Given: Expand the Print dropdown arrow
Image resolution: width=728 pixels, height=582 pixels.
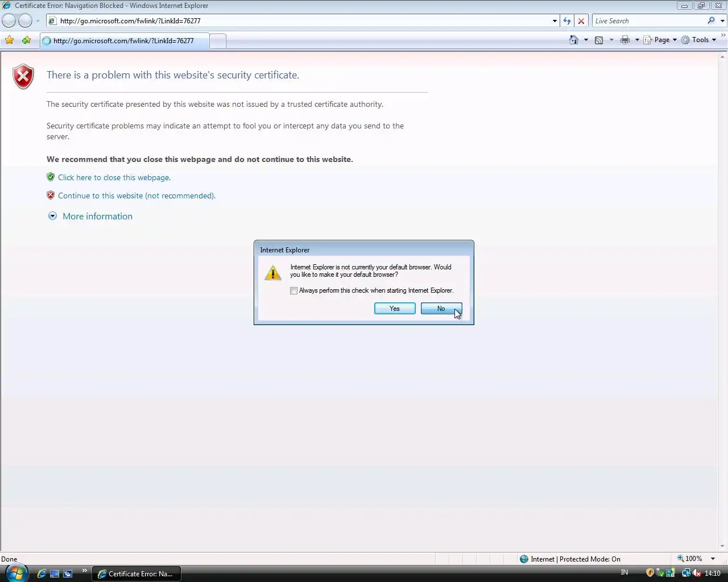Looking at the screenshot, I should (x=637, y=40).
